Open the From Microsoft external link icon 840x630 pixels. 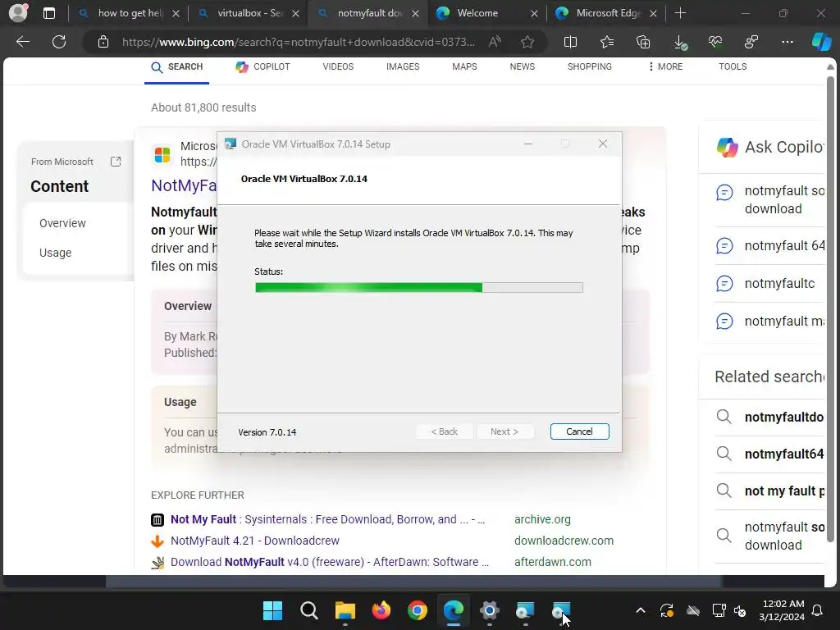coord(116,162)
